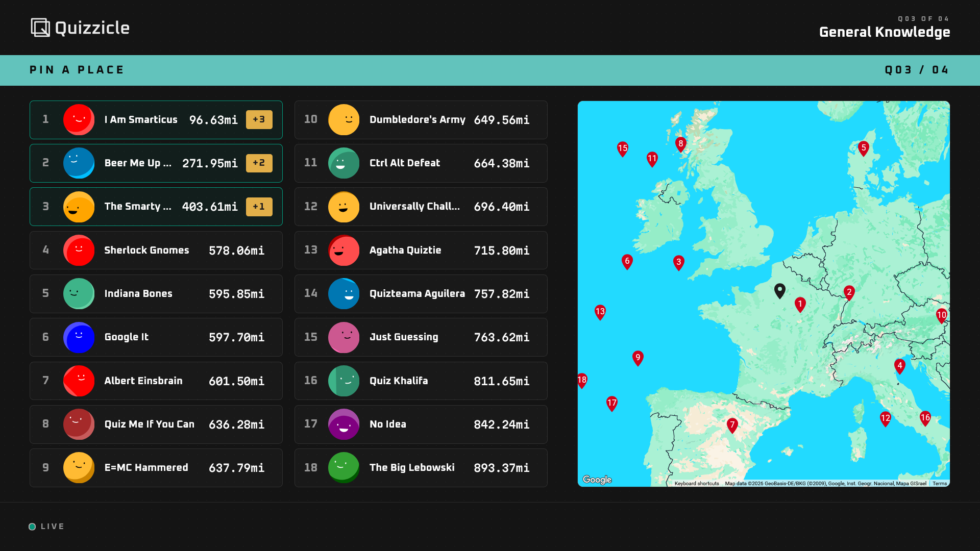Click red map pin number 12
The width and height of the screenshot is (980, 551).
(886, 419)
